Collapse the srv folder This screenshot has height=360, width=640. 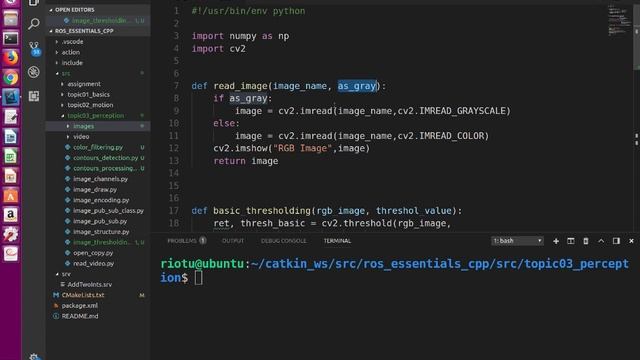click(98, 274)
